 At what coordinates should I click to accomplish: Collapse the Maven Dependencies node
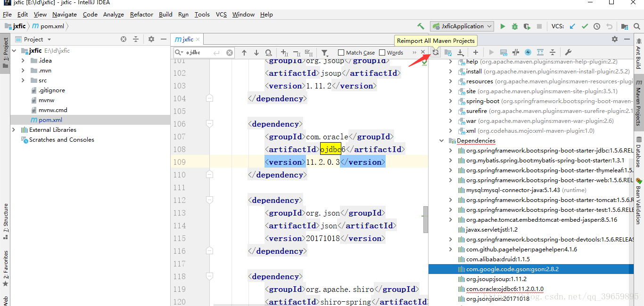click(441, 140)
